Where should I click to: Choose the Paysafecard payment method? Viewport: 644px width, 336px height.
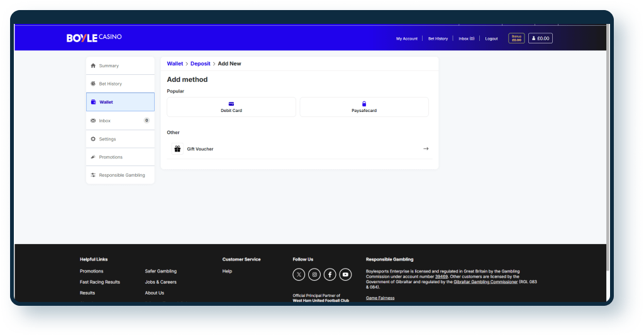[364, 107]
